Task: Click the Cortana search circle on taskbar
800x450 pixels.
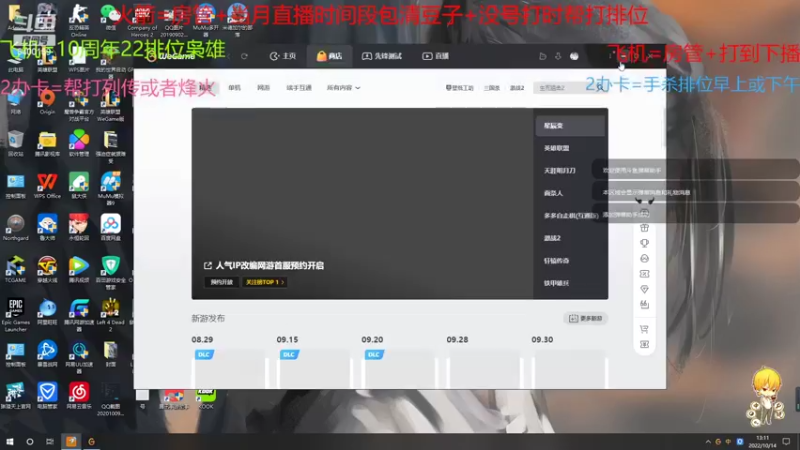Action: click(30, 442)
